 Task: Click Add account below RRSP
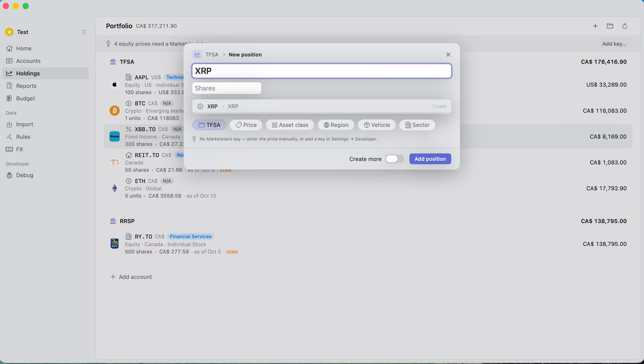coord(131,277)
